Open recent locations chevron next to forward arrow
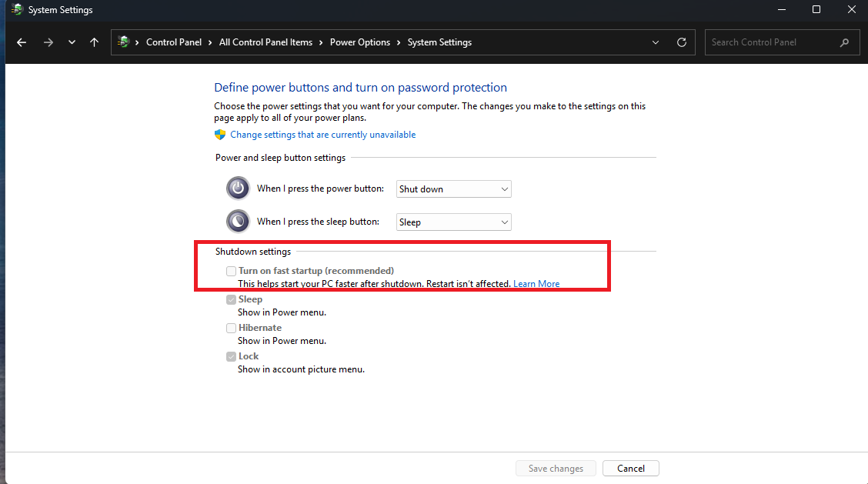 (x=72, y=42)
